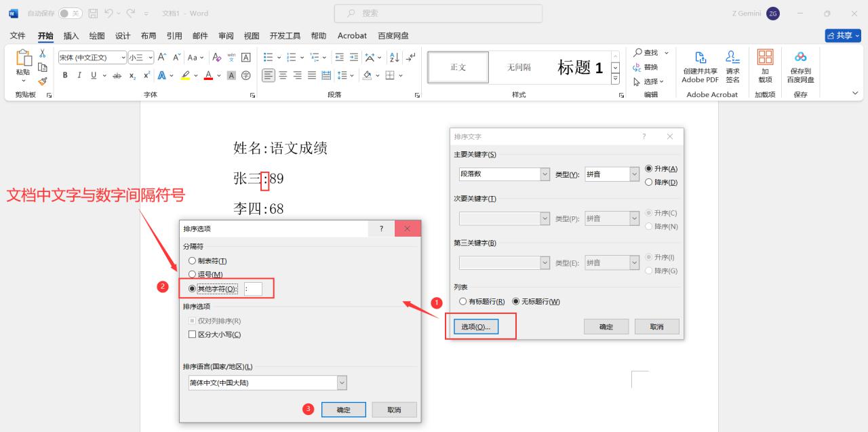The image size is (868, 432).
Task: Click Options (选项) in Sort Text dialog
Action: pyautogui.click(x=476, y=327)
